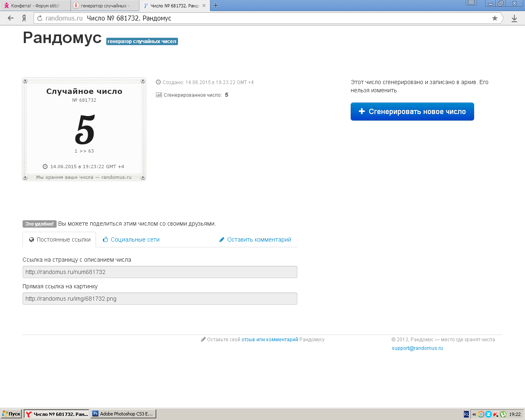Switch the RU keyboard language indicator
The width and height of the screenshot is (525, 420).
[466, 414]
